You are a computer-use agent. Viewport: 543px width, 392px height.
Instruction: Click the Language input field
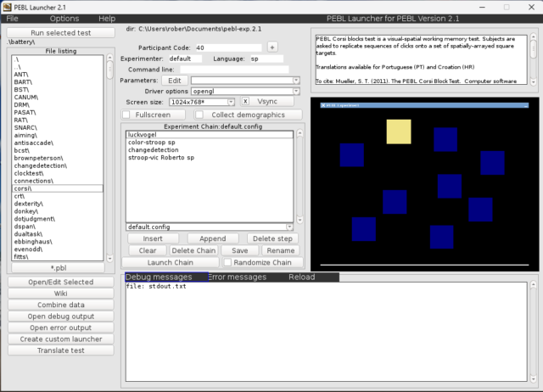[x=266, y=59]
